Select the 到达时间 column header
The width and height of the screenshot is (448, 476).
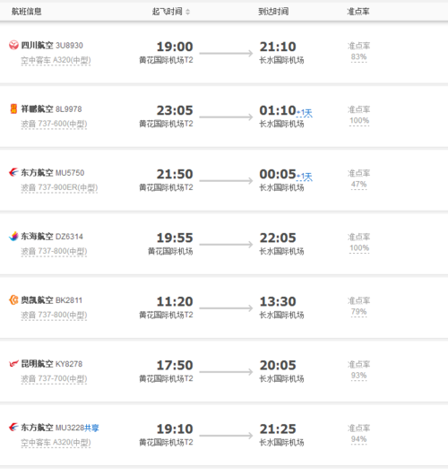pyautogui.click(x=273, y=12)
